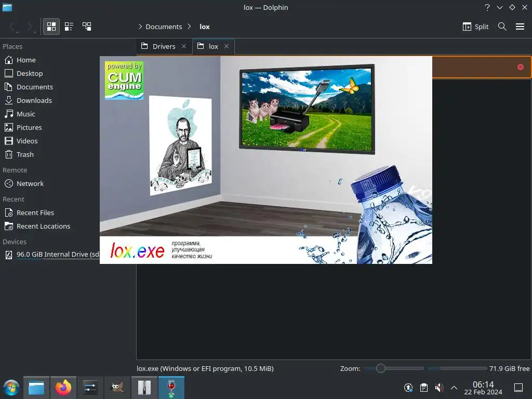
Task: Open the clock showing 06:14
Action: click(x=483, y=388)
